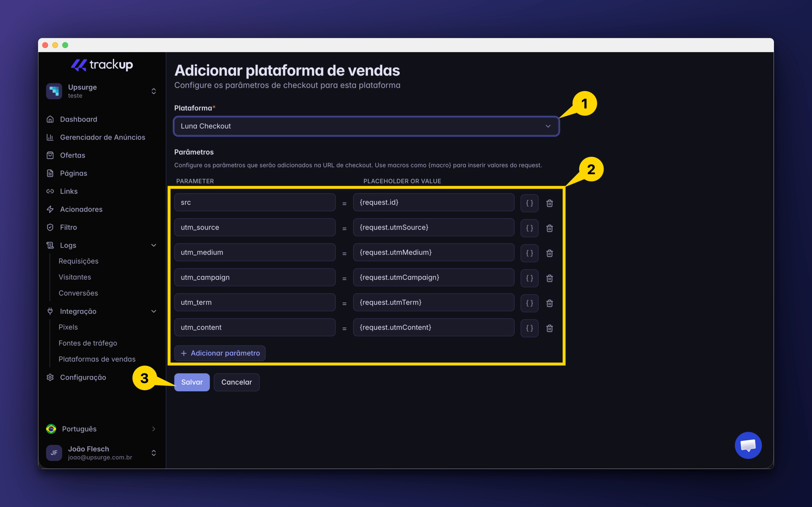Open Ofertas in the sidebar
Viewport: 812px width, 507px height.
[x=73, y=155]
